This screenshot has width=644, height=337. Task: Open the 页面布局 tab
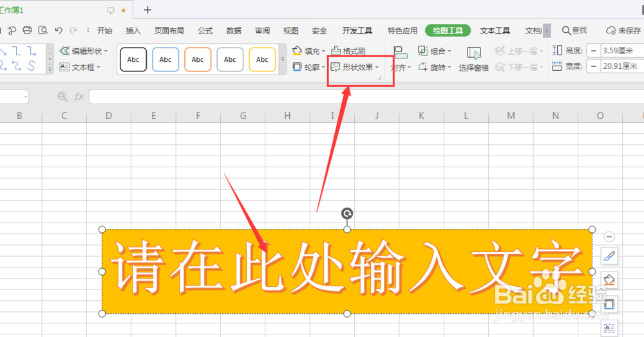169,30
